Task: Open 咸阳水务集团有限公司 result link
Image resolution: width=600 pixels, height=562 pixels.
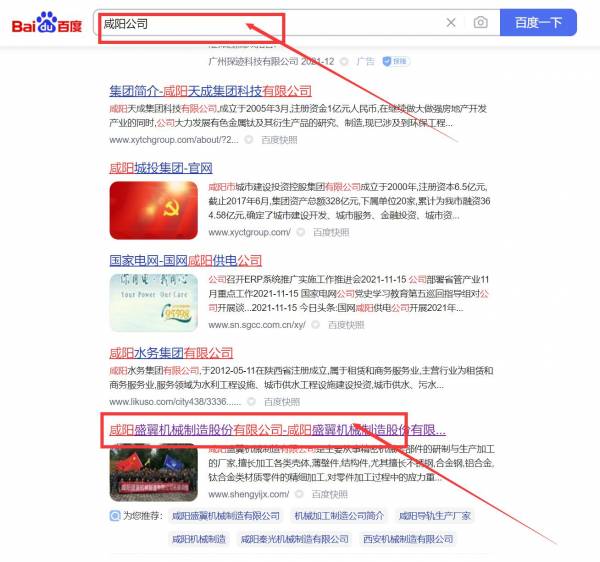Action: pyautogui.click(x=171, y=353)
